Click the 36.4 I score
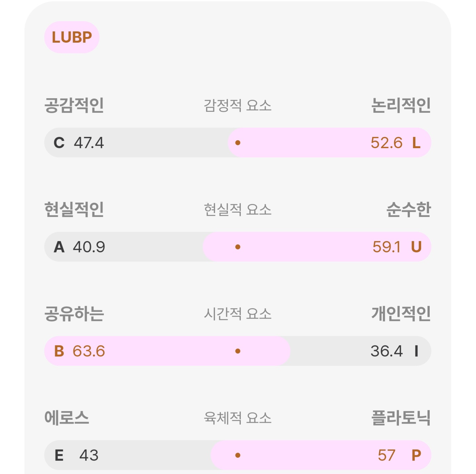Image resolution: width=476 pixels, height=474 pixels. pos(395,351)
